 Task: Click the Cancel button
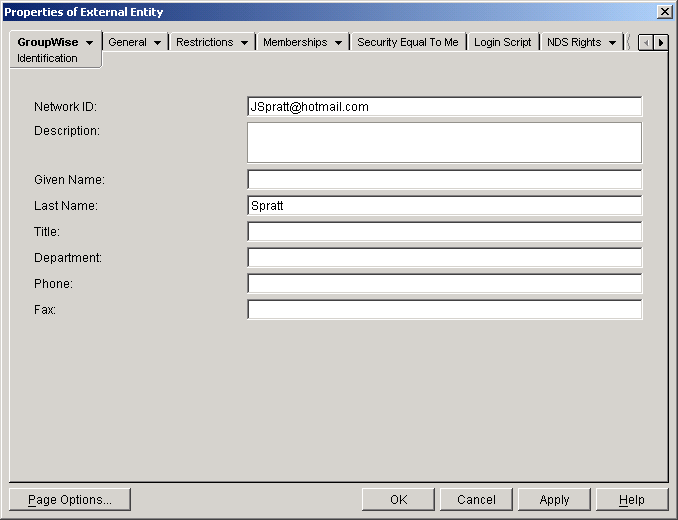tap(476, 500)
